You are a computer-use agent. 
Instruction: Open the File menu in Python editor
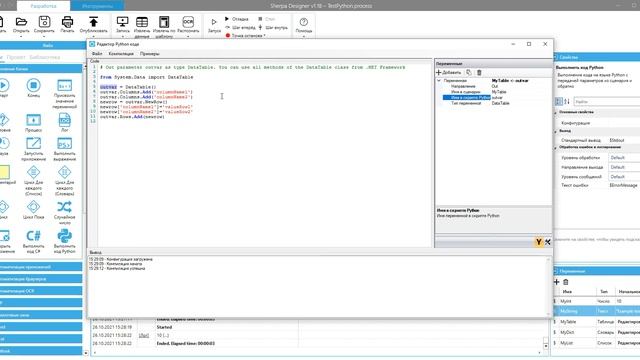tap(97, 53)
